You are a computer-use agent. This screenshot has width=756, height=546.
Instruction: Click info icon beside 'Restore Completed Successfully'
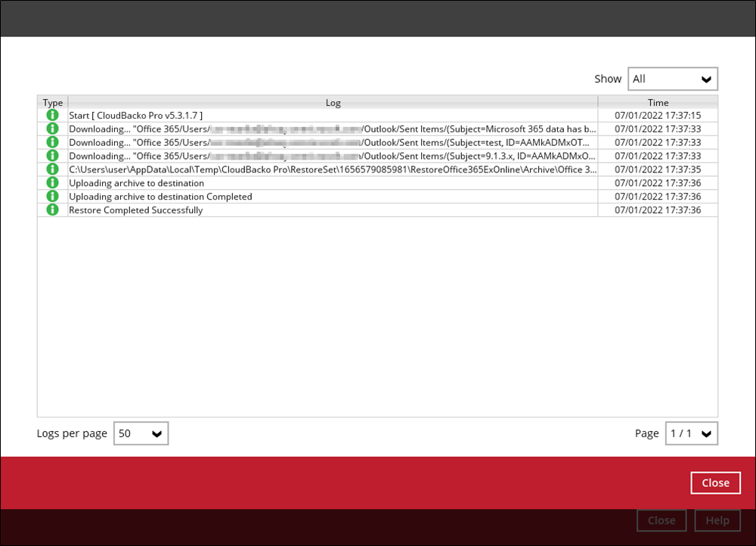(52, 210)
